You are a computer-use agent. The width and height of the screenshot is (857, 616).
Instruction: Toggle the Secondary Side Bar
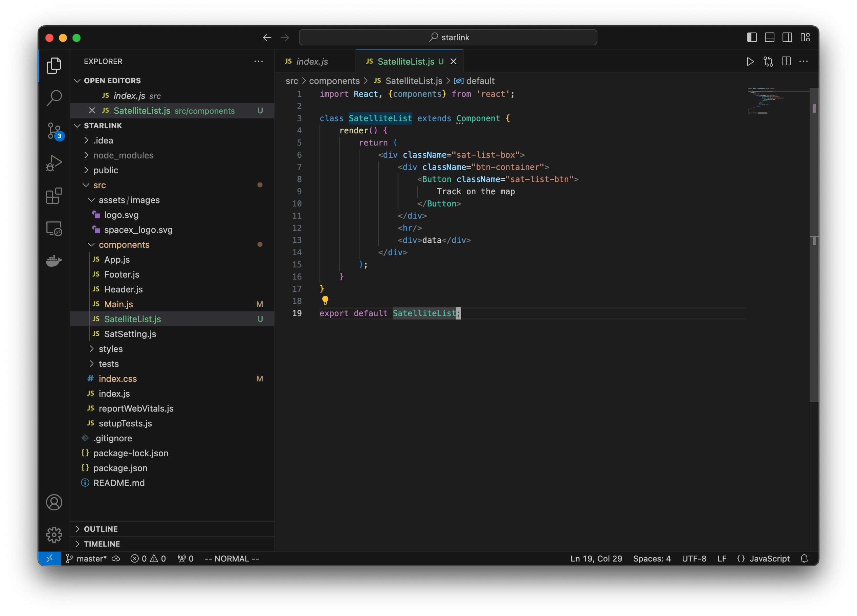pyautogui.click(x=788, y=38)
